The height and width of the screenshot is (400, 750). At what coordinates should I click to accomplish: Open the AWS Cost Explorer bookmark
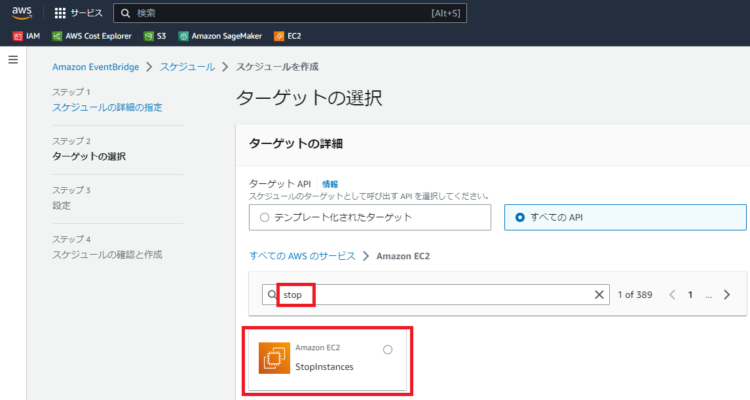[x=91, y=36]
